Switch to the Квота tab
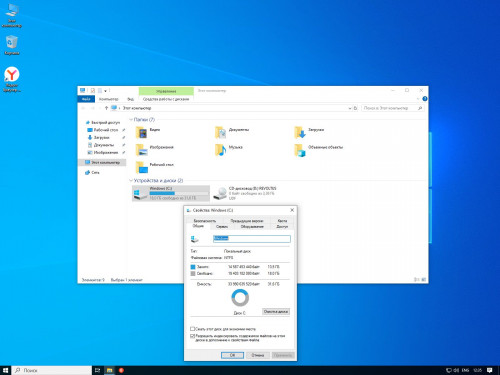Viewport: 500px width, 375px height. [282, 221]
